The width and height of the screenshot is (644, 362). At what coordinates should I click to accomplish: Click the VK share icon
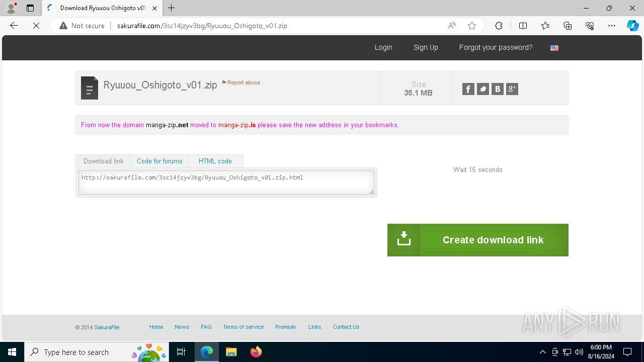click(x=498, y=89)
